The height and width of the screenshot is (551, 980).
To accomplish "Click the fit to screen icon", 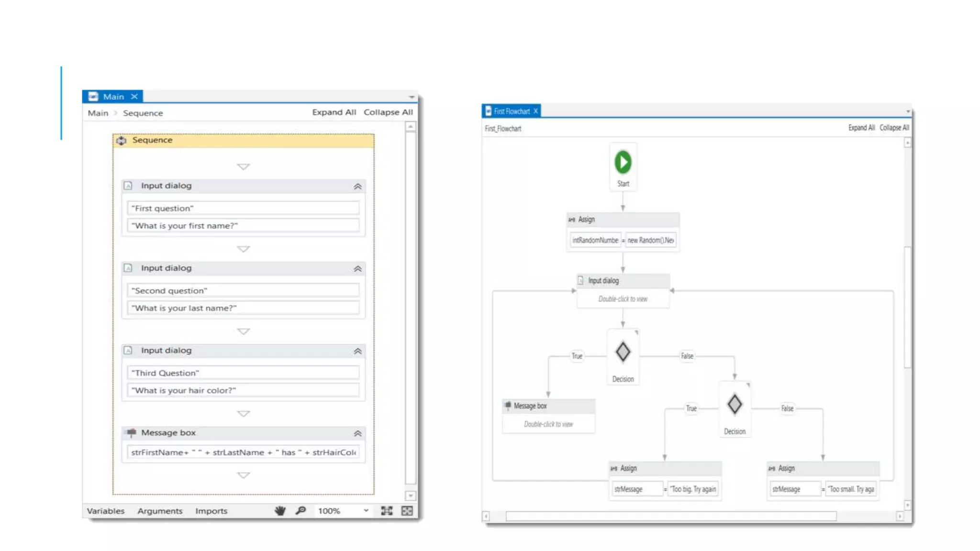I will click(x=387, y=511).
